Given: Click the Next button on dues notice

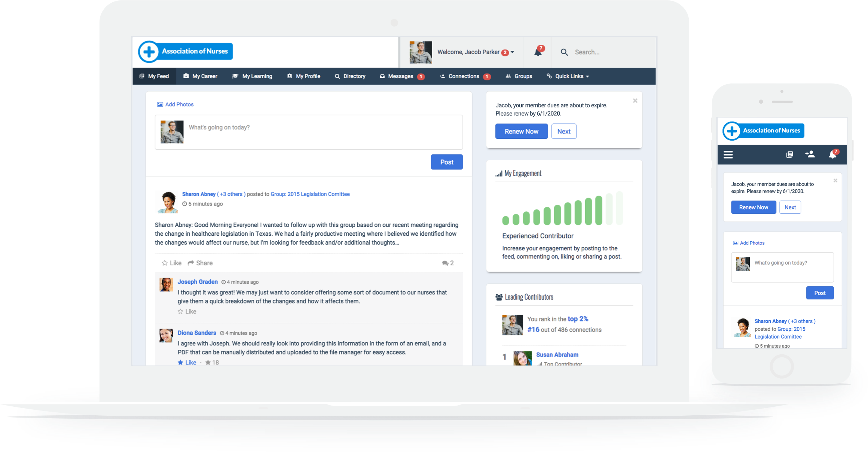Looking at the screenshot, I should pos(564,131).
